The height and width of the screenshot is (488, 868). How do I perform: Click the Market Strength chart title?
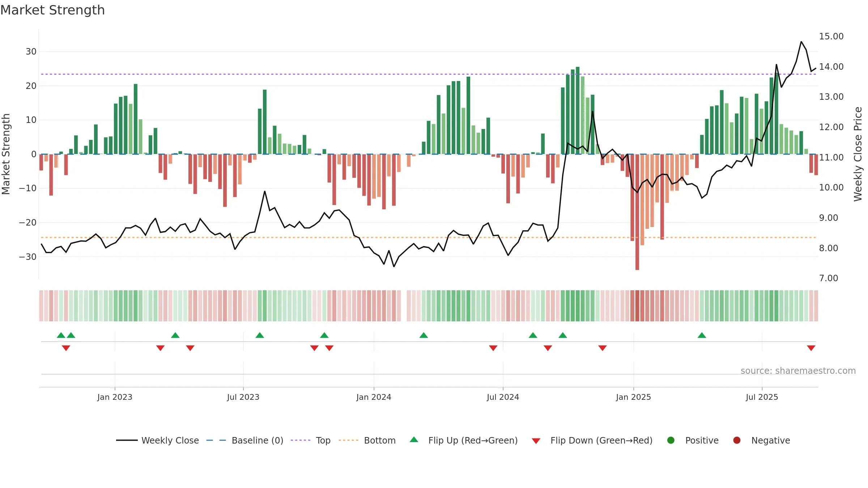tap(52, 10)
